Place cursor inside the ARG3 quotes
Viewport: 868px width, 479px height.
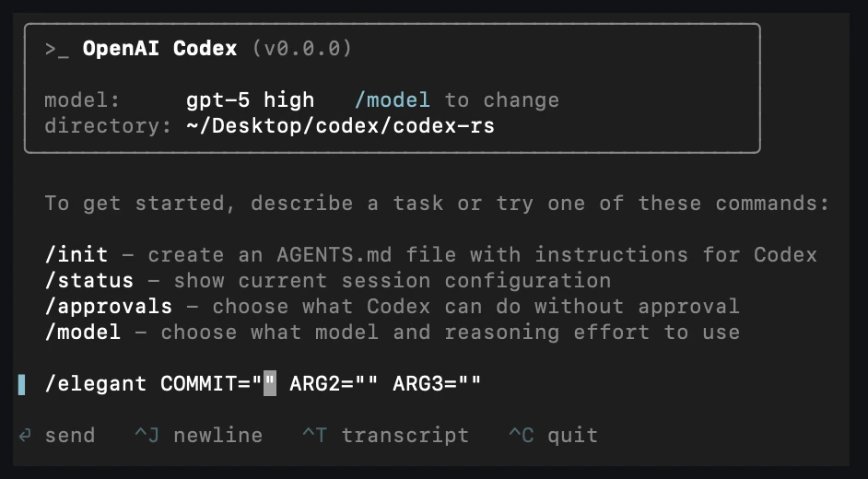[470, 383]
